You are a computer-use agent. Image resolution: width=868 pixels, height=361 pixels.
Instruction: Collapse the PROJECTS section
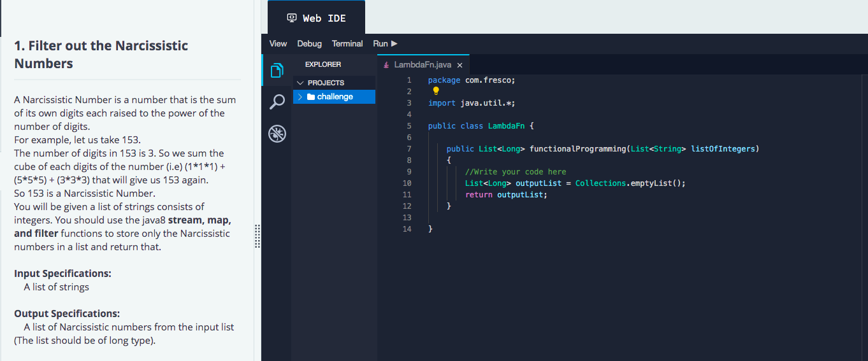pos(301,83)
